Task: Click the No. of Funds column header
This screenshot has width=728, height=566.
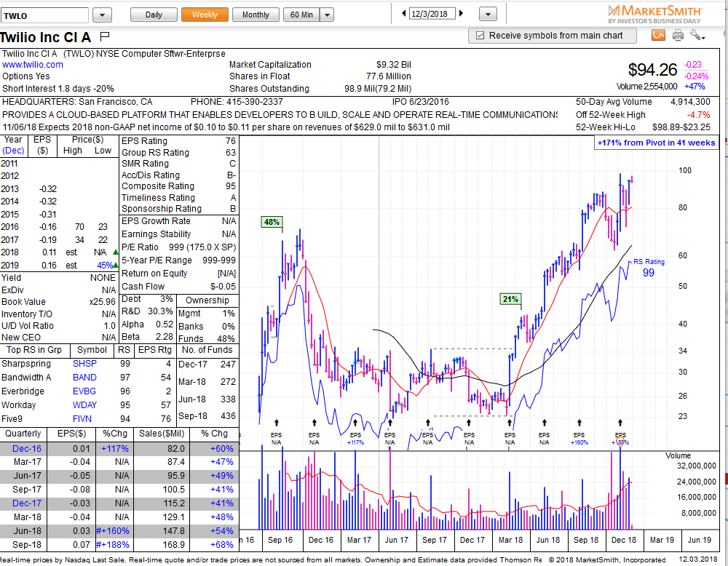Action: coord(207,350)
